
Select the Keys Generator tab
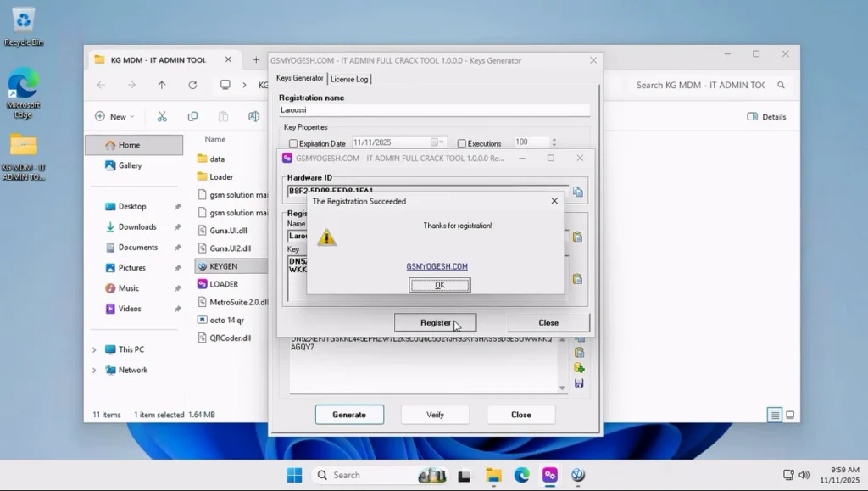[x=300, y=78]
